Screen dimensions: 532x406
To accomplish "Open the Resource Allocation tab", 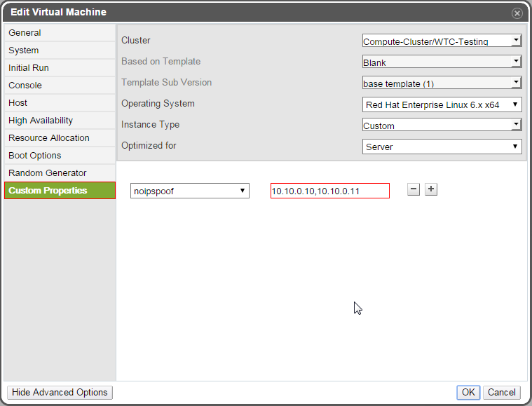I will click(49, 138).
